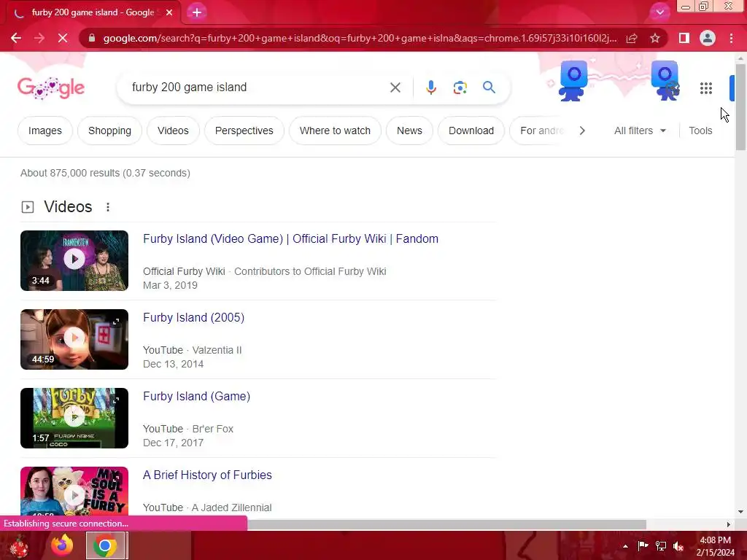747x560 pixels.
Task: Click the "YouTube · Valzentia II" source text
Action: 193,350
